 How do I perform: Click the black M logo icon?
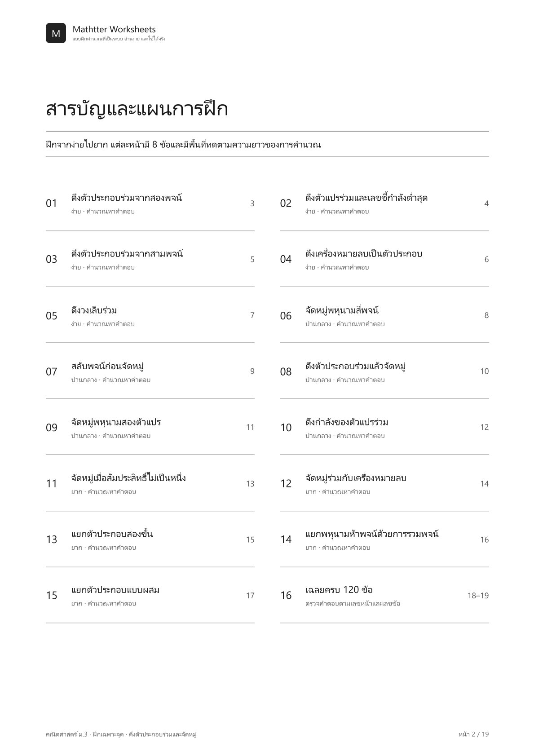(56, 33)
